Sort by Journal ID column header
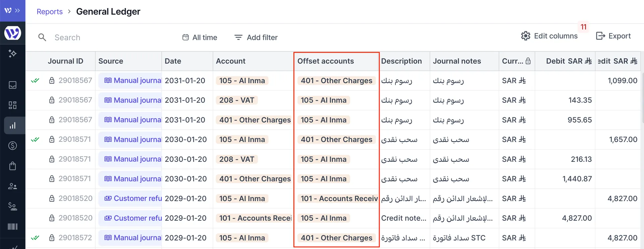Viewport: 644px width, 249px height. pyautogui.click(x=65, y=61)
